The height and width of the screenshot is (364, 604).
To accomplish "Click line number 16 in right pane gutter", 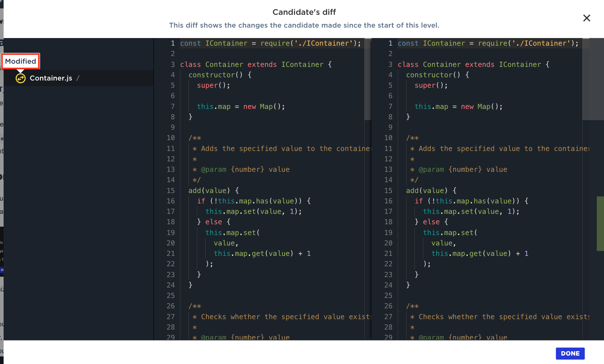I will (388, 201).
